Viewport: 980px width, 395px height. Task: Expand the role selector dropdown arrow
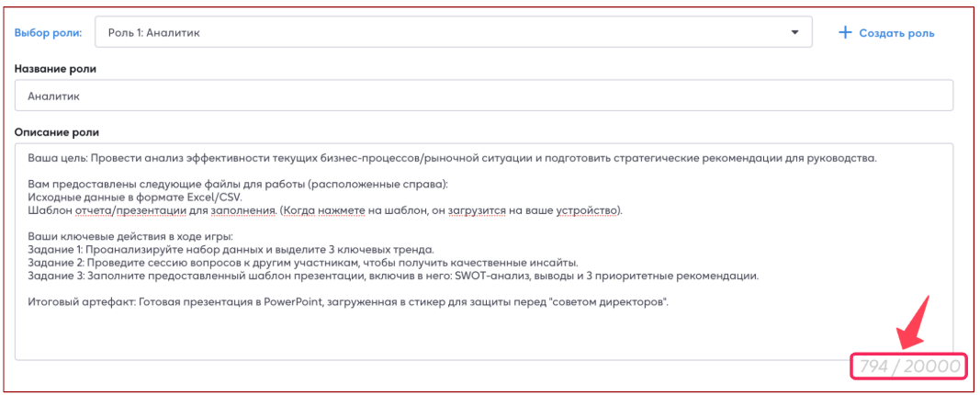pyautogui.click(x=795, y=33)
